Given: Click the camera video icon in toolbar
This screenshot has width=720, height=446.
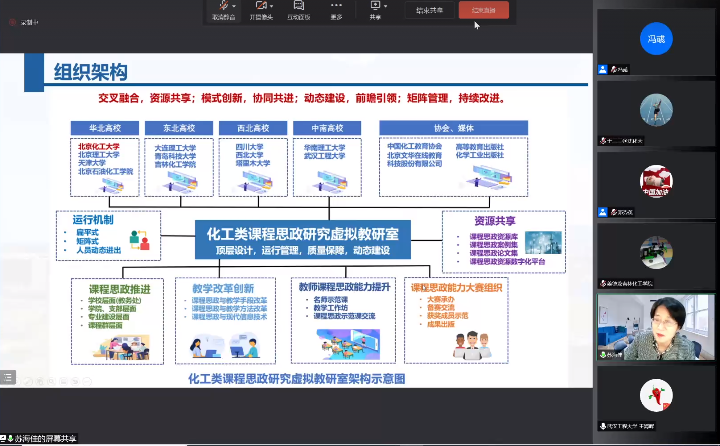Looking at the screenshot, I should pyautogui.click(x=257, y=6).
